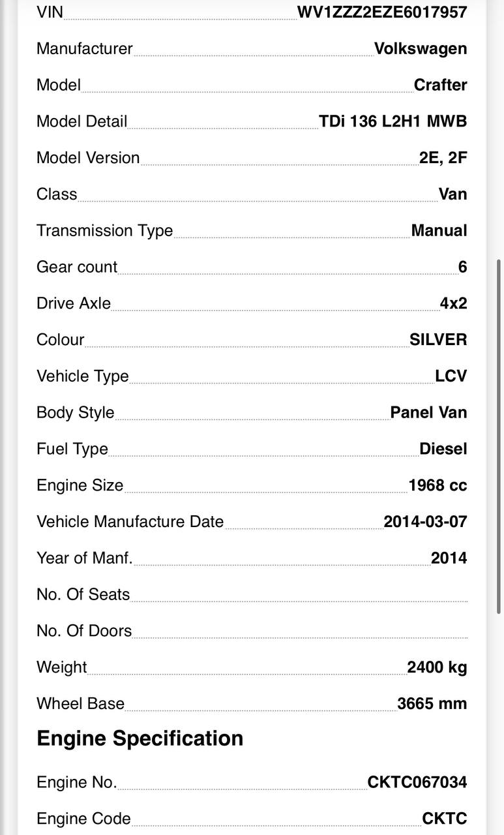
Task: Click the 2400 kg weight value
Action: pos(437,667)
